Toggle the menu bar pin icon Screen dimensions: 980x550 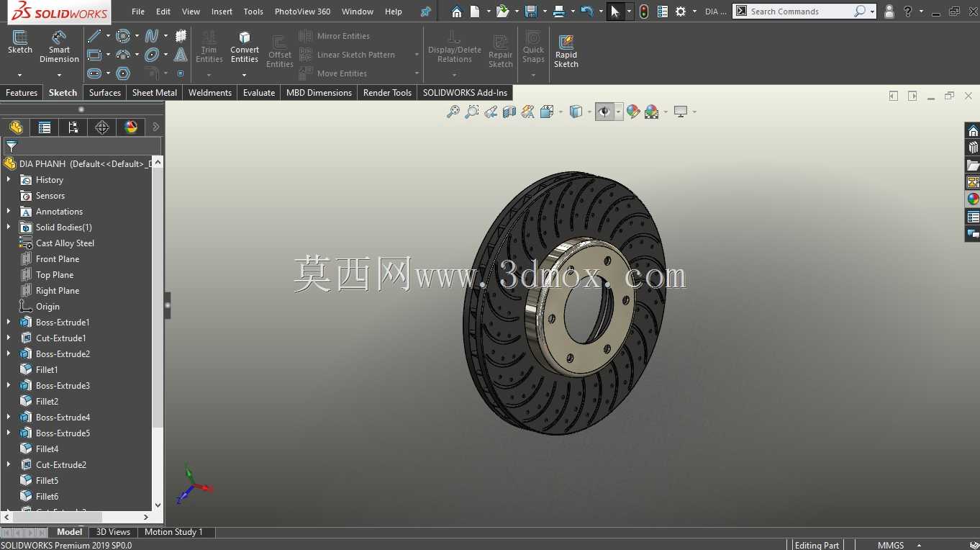426,12
